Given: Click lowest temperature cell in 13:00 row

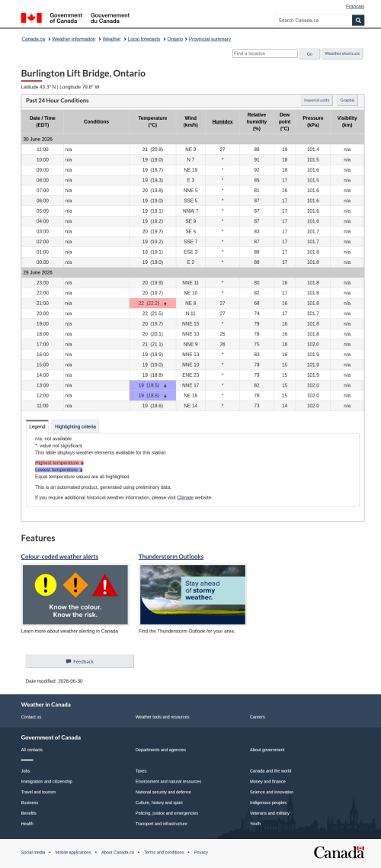Looking at the screenshot, I should point(152,385).
